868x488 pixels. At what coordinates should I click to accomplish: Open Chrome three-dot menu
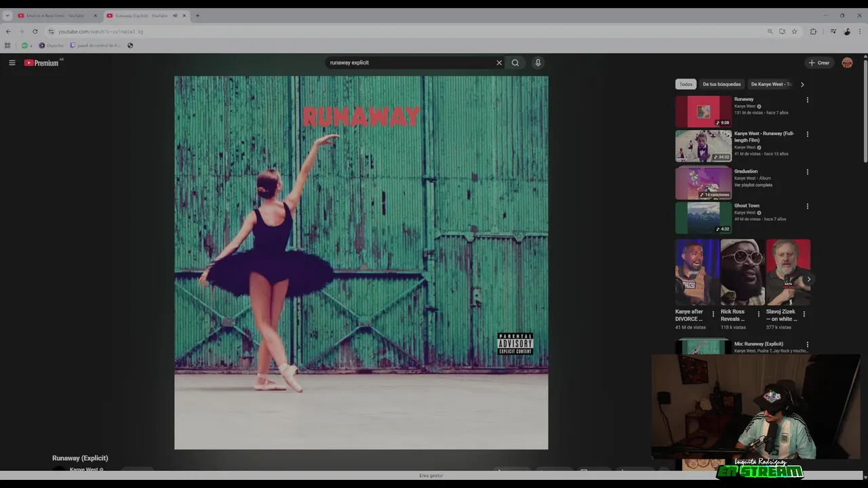[861, 31]
